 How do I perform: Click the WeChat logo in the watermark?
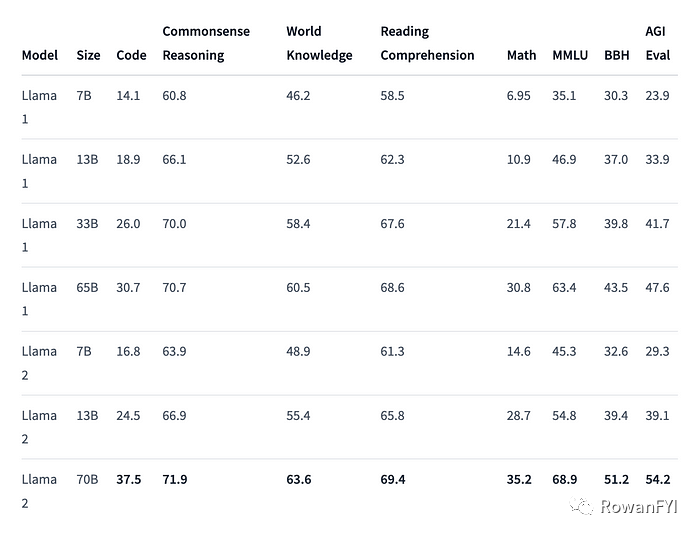(x=582, y=507)
